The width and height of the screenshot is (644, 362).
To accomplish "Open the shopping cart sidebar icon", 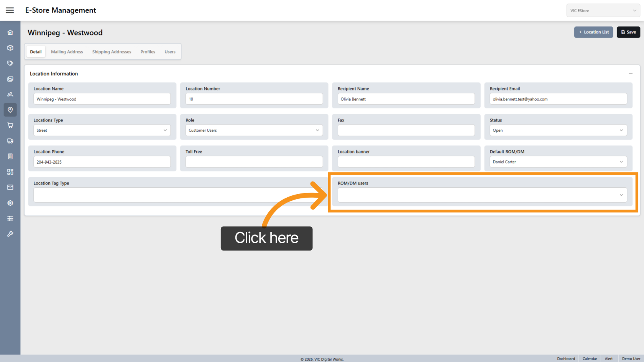I will [x=10, y=125].
